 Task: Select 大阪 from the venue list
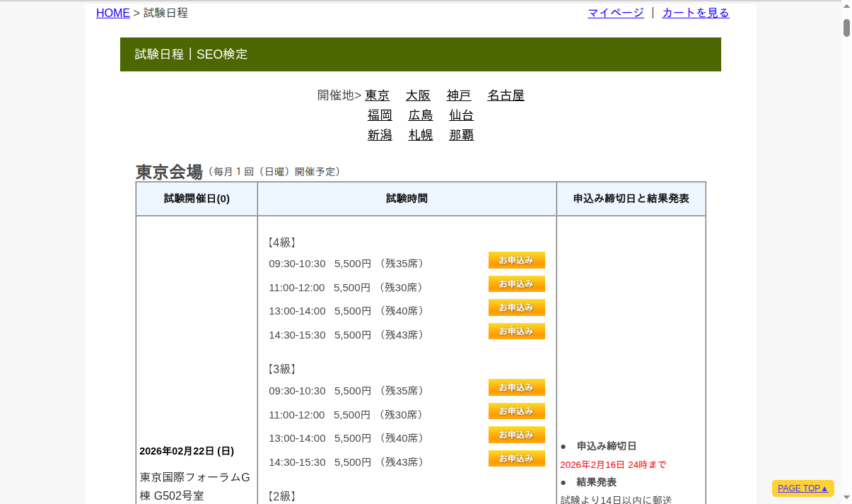click(x=418, y=95)
